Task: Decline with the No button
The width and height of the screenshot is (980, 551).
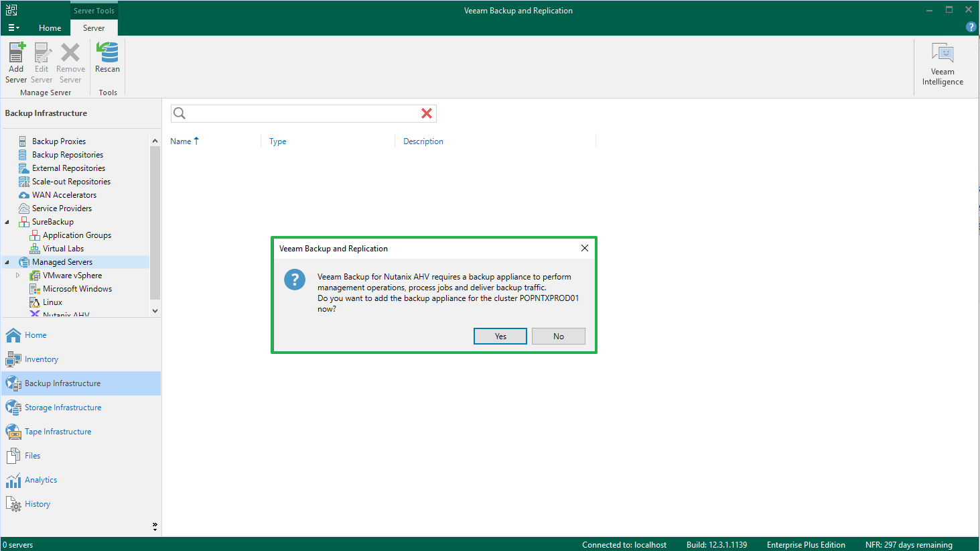Action: (559, 336)
